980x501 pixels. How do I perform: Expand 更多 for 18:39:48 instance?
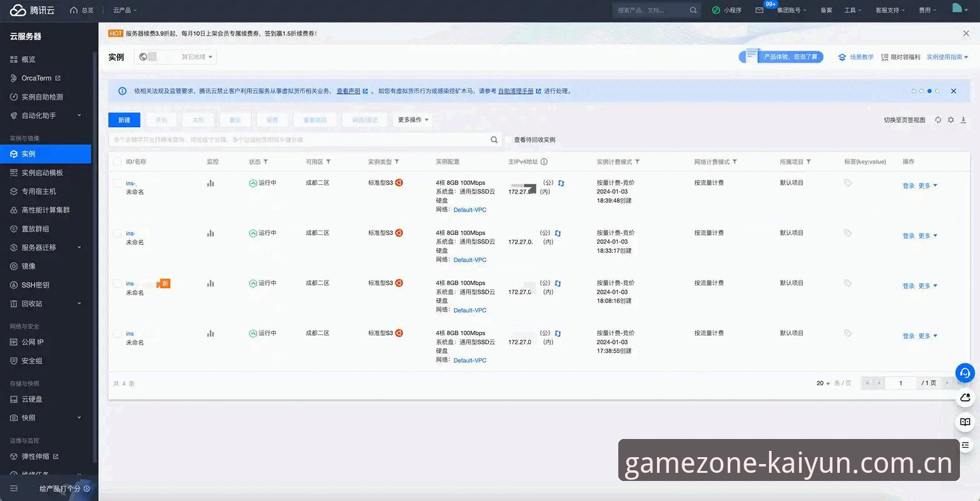[x=927, y=185]
